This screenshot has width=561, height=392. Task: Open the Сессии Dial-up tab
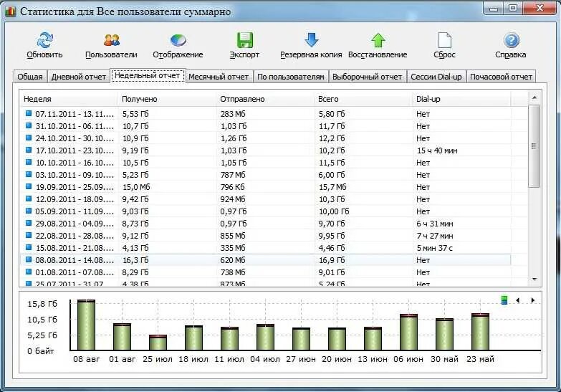pos(436,77)
